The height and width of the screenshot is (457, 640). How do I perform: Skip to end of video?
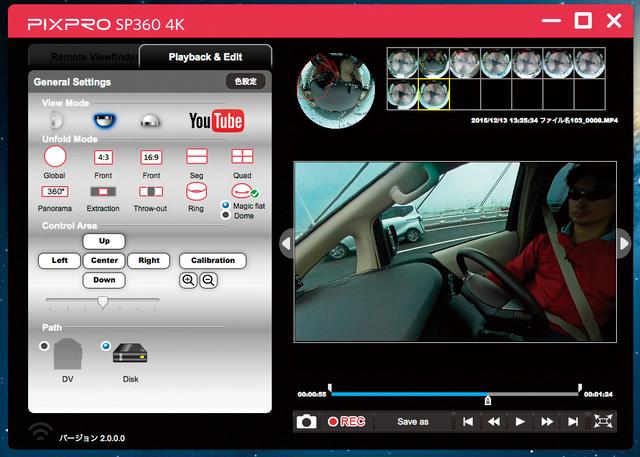pos(573,422)
